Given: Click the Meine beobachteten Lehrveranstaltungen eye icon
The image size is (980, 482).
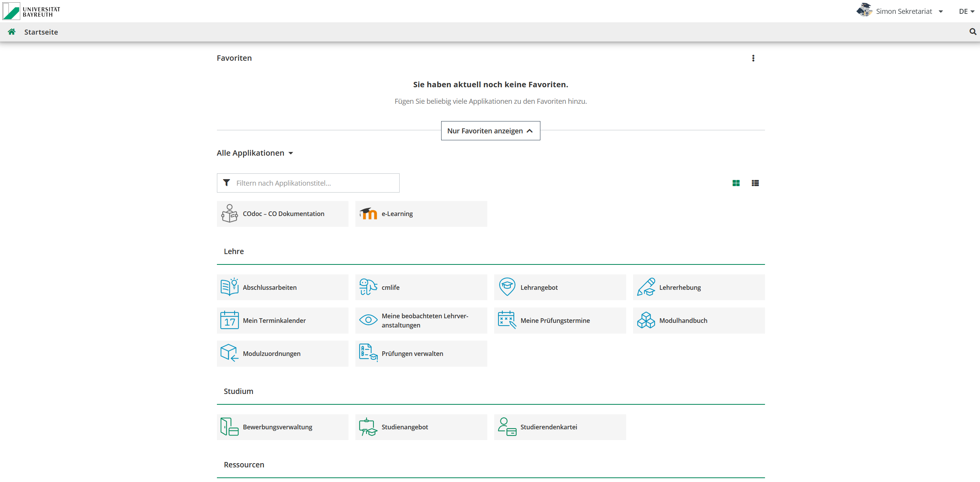Looking at the screenshot, I should 368,320.
